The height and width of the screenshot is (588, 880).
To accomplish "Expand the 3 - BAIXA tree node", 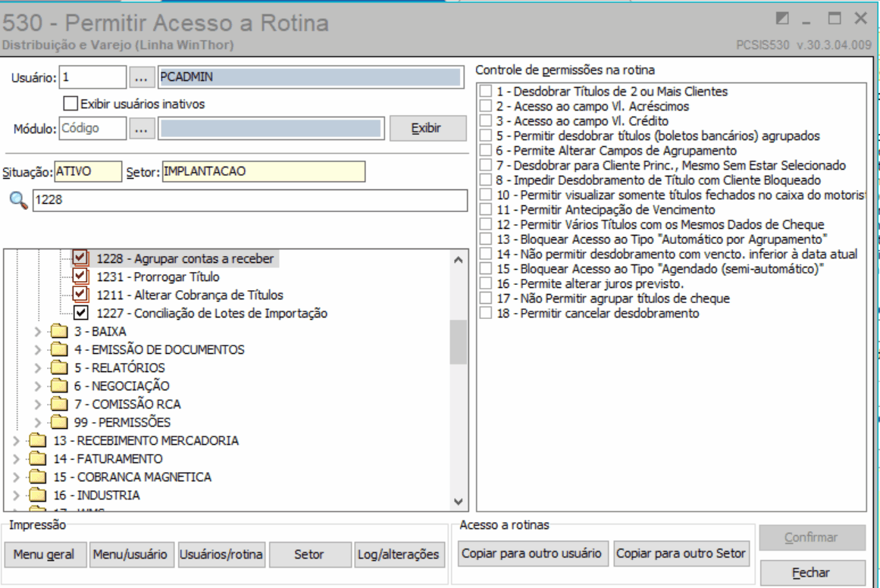I will 38,332.
